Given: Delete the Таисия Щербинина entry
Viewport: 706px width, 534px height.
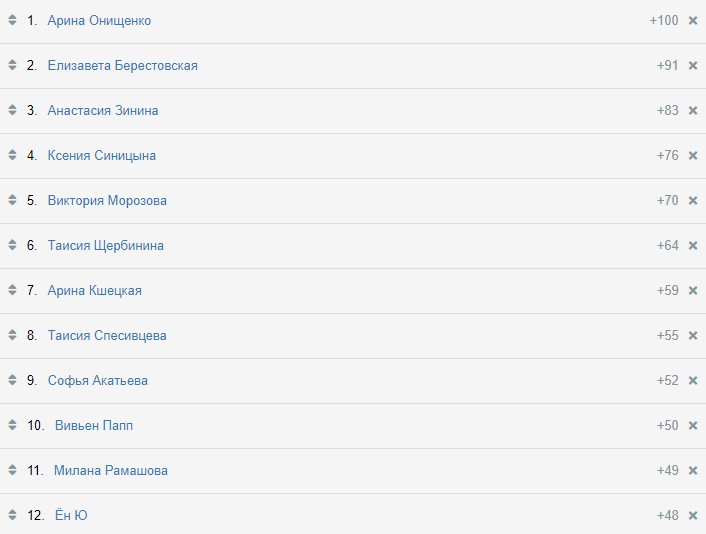Looking at the screenshot, I should pos(693,246).
